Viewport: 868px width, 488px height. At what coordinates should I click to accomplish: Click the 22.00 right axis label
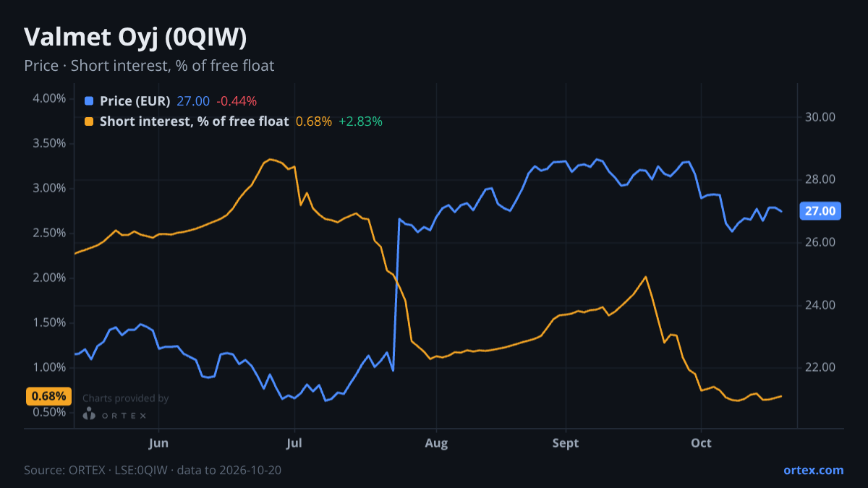click(x=820, y=367)
